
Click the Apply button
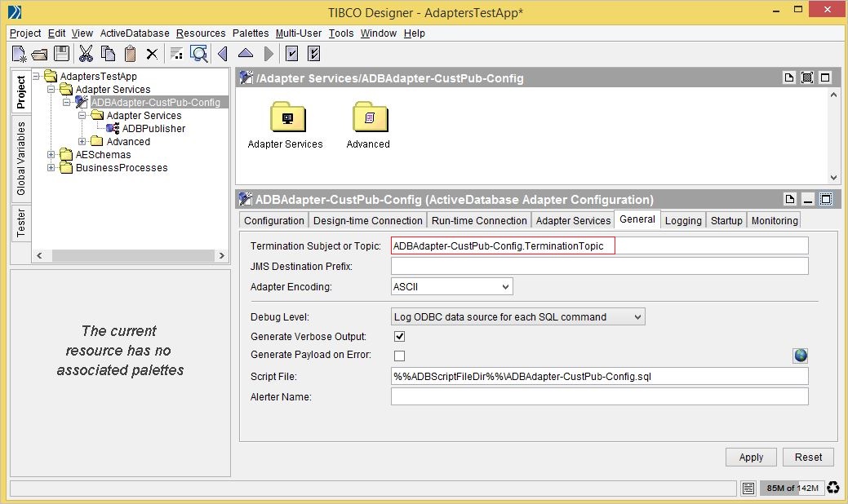[751, 457]
